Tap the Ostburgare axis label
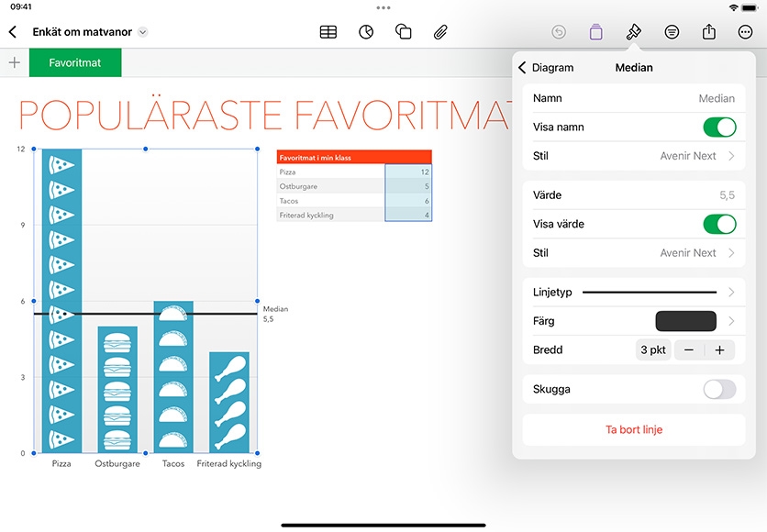Viewport: 767px width, 532px height. 117,463
